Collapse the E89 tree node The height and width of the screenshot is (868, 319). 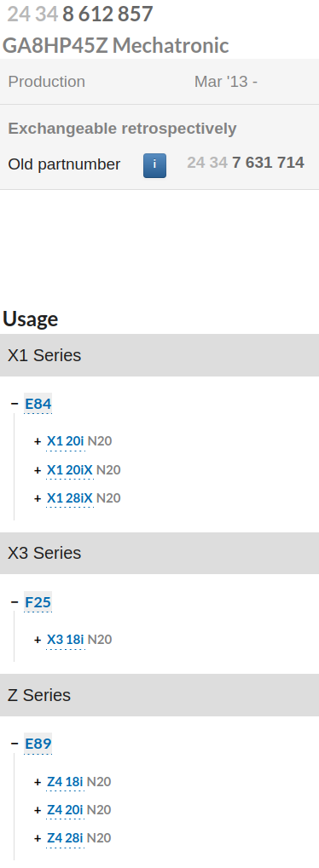15,744
